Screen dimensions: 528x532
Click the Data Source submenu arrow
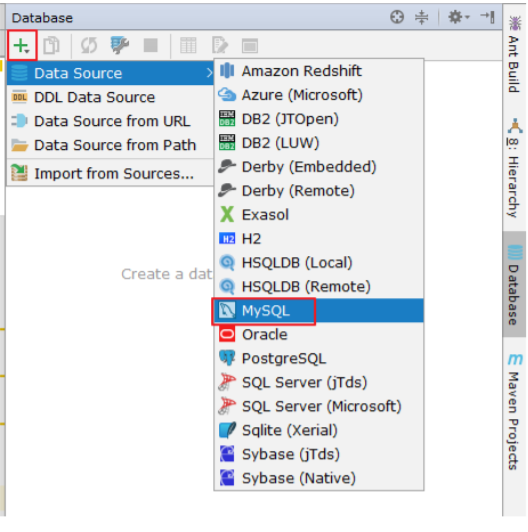coord(209,73)
